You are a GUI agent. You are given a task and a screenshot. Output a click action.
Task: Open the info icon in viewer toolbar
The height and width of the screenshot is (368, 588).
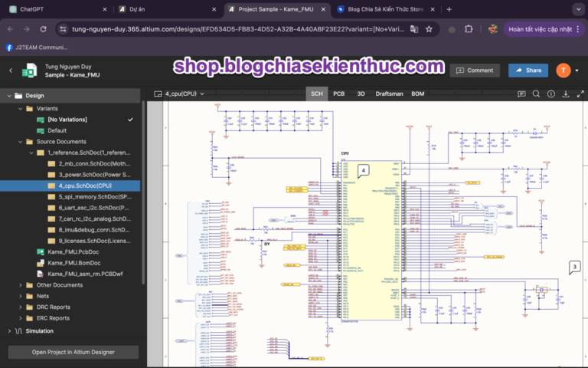tap(551, 94)
